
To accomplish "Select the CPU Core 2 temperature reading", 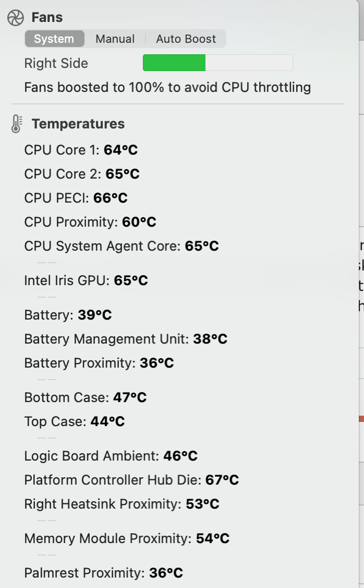I will (82, 174).
